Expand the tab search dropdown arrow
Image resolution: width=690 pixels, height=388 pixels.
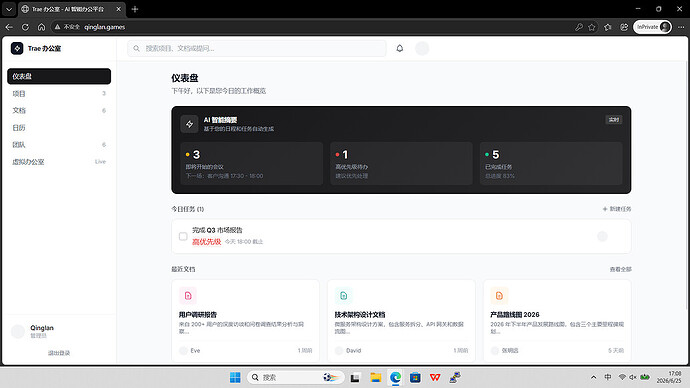coord(9,9)
